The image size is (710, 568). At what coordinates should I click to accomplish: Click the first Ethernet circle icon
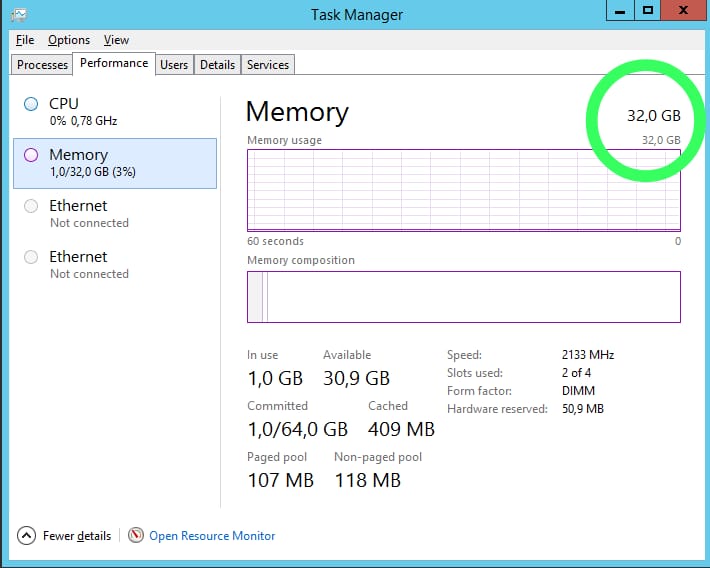31,206
